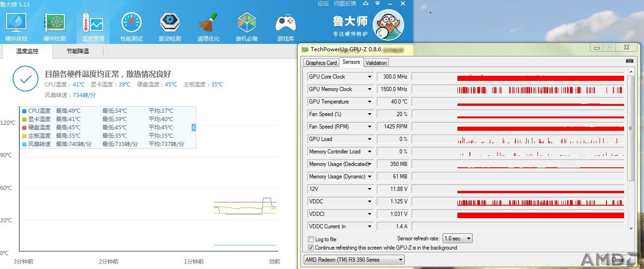Select 节能降温 tab
Image resolution: width=644 pixels, height=269 pixels.
(x=78, y=51)
